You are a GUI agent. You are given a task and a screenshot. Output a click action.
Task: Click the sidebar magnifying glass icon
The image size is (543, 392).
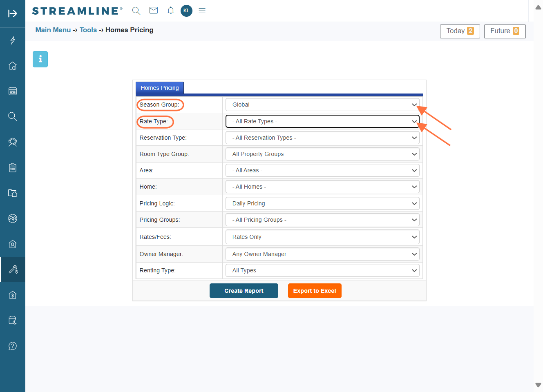click(13, 116)
